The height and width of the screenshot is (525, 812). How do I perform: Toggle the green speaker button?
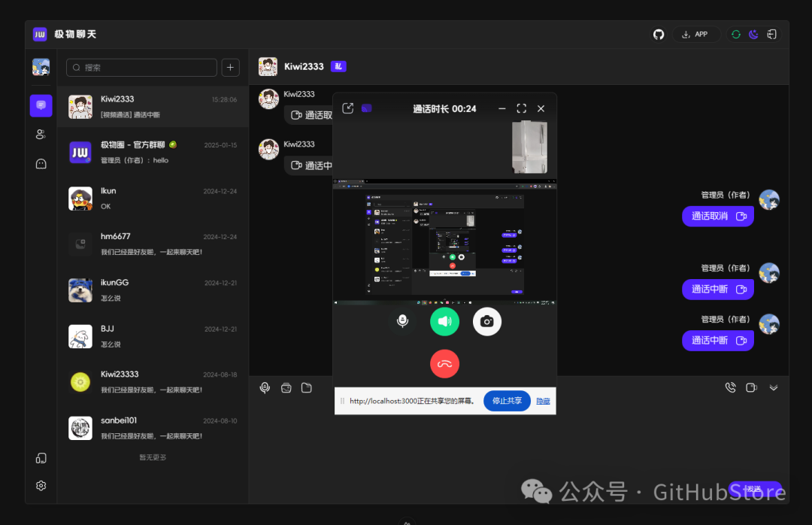pos(444,321)
